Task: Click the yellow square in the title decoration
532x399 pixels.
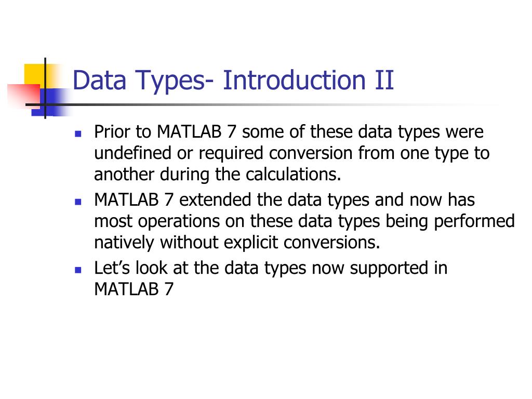Action: (x=35, y=75)
